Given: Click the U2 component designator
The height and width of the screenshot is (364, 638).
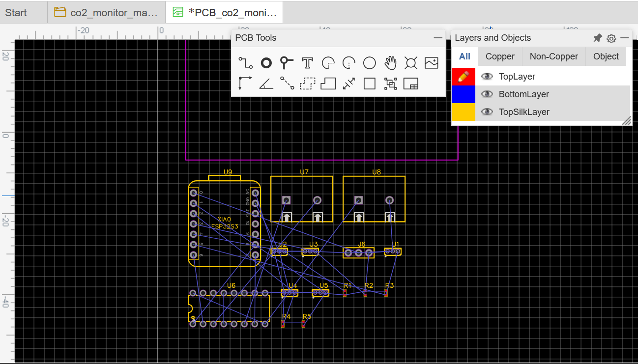Looking at the screenshot, I should click(x=282, y=244).
